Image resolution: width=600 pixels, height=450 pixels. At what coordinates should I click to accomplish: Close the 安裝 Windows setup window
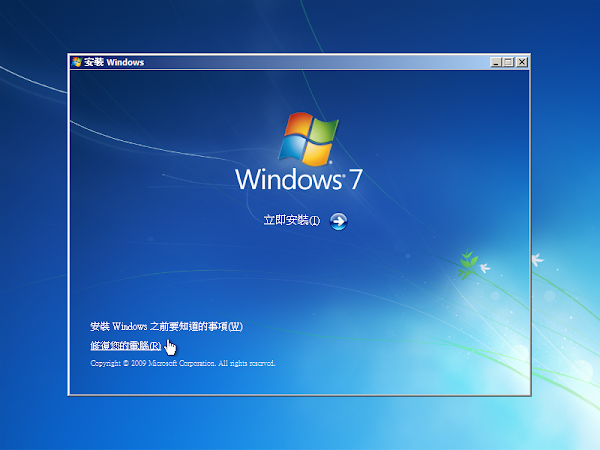pyautogui.click(x=522, y=62)
